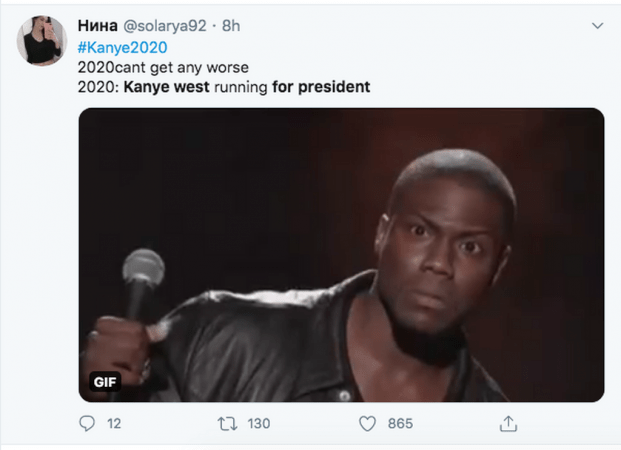The width and height of the screenshot is (621, 450).
Task: Click the 8h timestamp
Action: [231, 26]
